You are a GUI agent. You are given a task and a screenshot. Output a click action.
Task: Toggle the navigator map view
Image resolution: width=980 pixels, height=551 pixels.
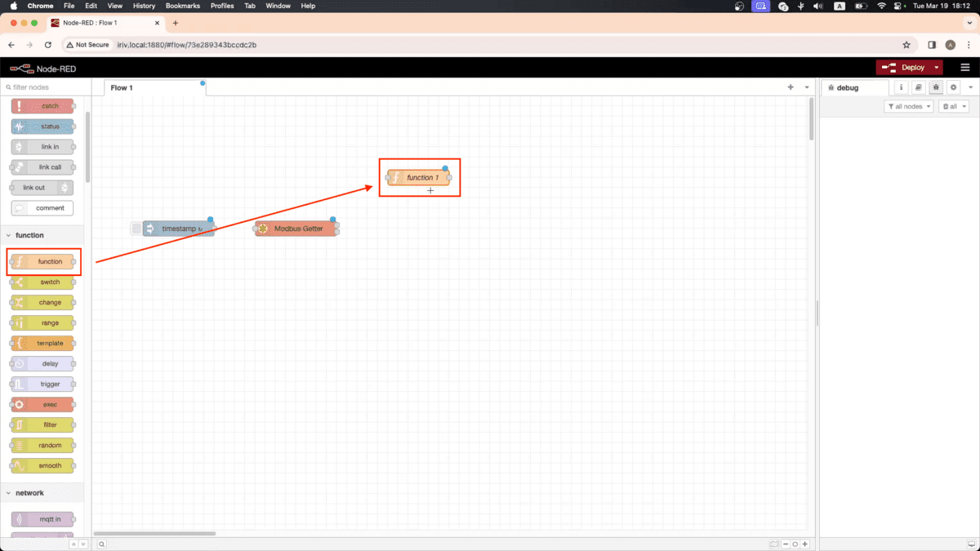coord(773,544)
